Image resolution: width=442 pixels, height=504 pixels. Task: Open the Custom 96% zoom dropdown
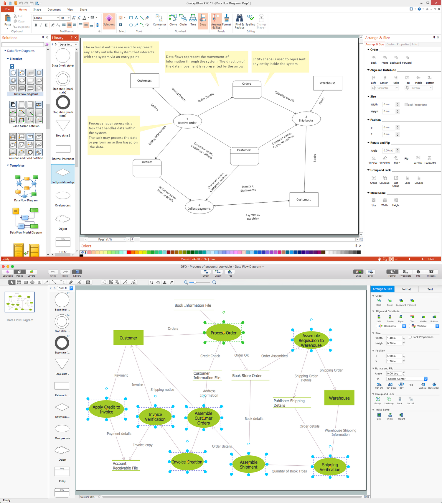[90, 497]
